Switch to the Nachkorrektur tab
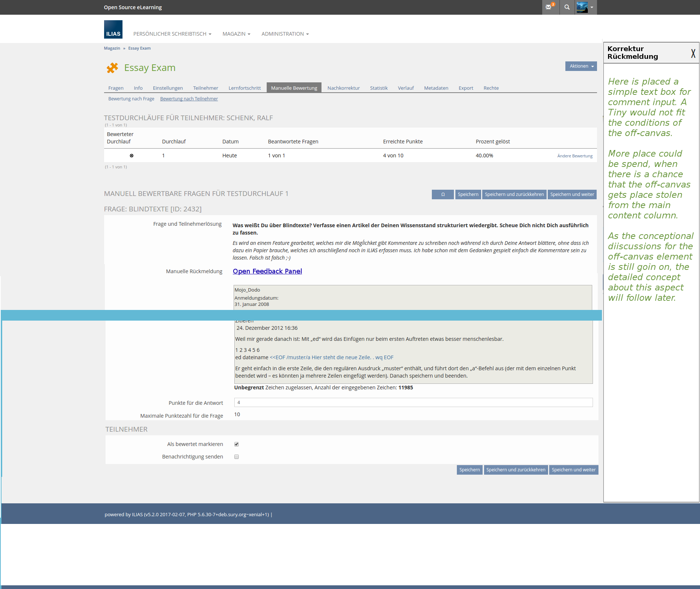This screenshot has width=700, height=589. point(343,88)
